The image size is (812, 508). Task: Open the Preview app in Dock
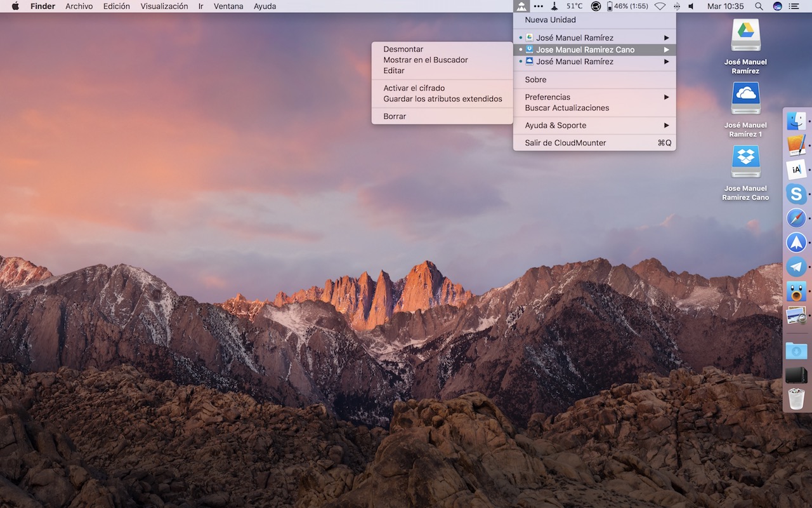[796, 315]
